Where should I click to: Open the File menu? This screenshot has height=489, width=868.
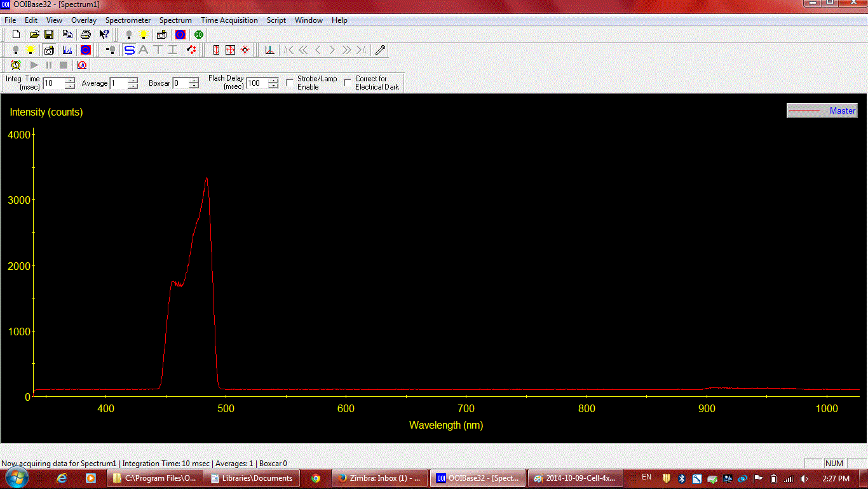click(x=10, y=20)
